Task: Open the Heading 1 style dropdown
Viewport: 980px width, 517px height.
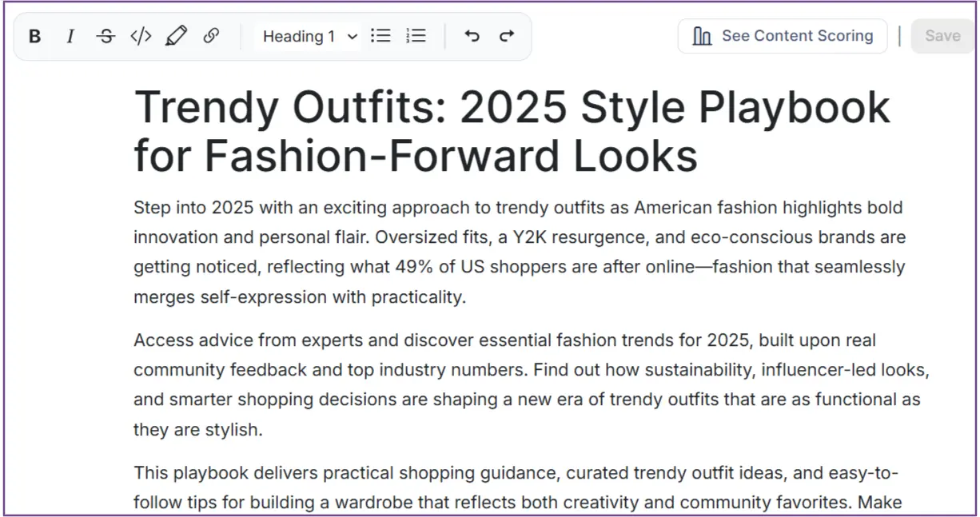Action: click(x=309, y=37)
